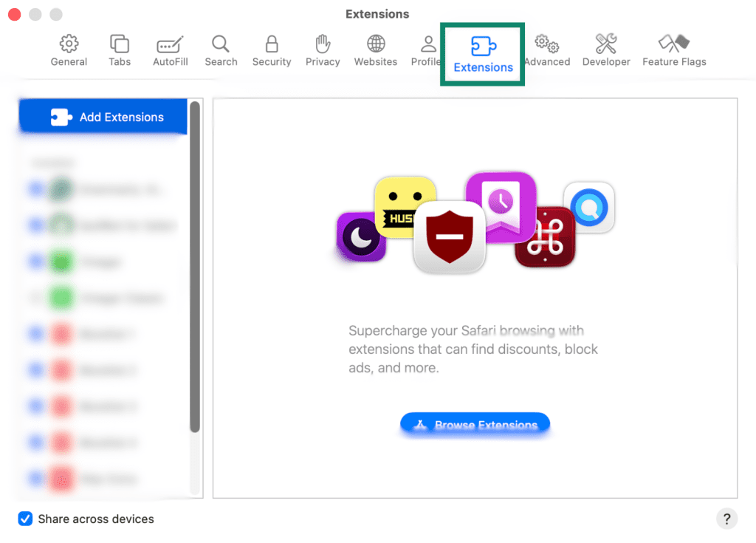This screenshot has height=543, width=756.
Task: Enable the first extension in the sidebar
Action: (36, 188)
